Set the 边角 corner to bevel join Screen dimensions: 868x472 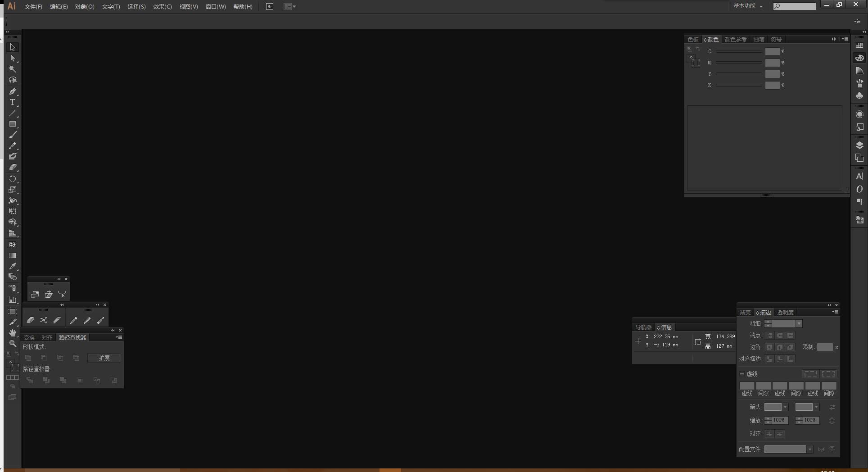tap(790, 347)
